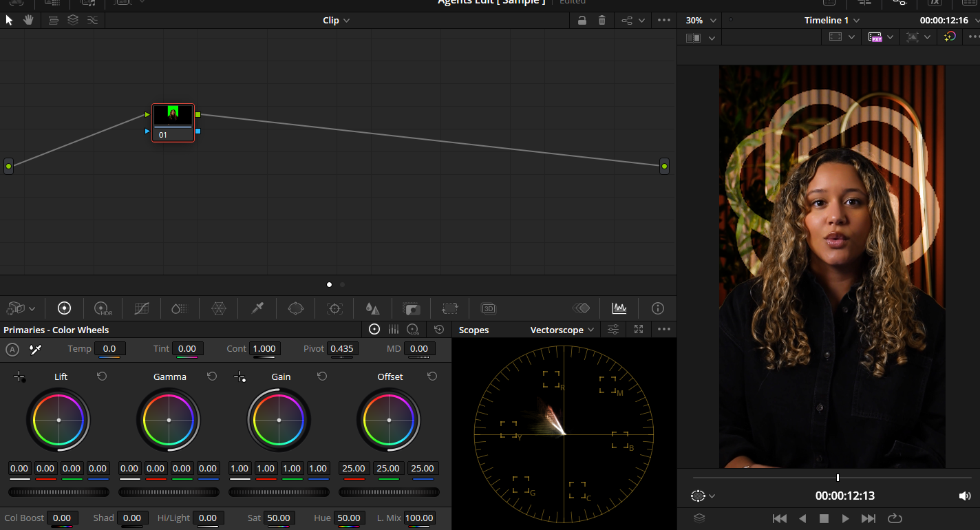This screenshot has height=530, width=980.
Task: Reset all Primaries color wheel grades
Action: (439, 330)
